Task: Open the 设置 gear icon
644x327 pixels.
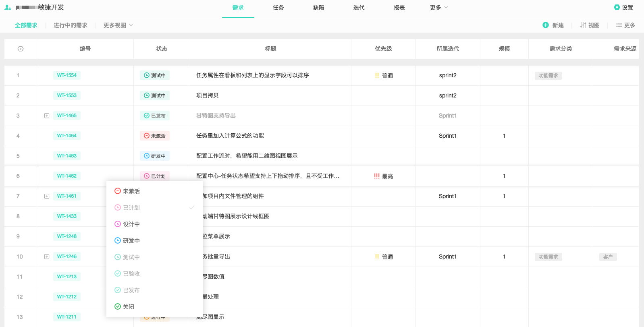Action: [x=617, y=7]
